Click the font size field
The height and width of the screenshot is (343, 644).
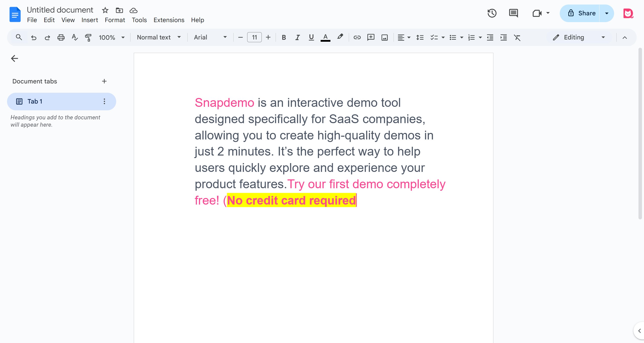point(254,37)
